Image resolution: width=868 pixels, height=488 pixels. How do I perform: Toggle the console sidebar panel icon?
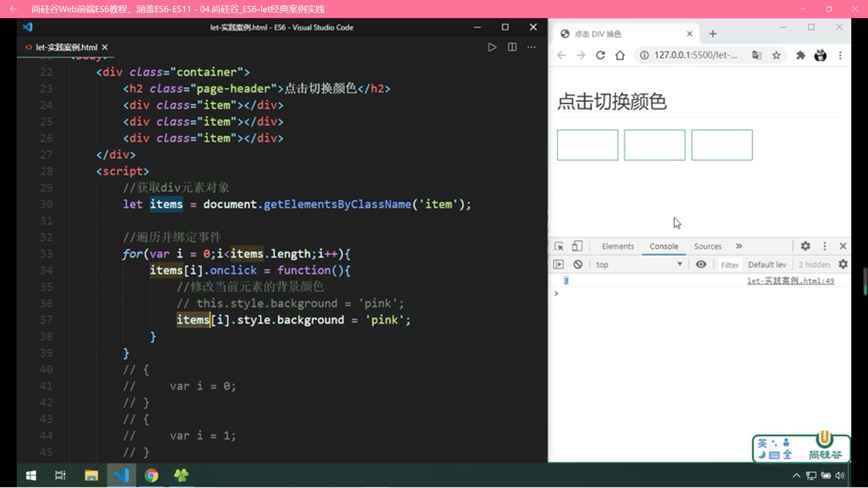pyautogui.click(x=559, y=264)
